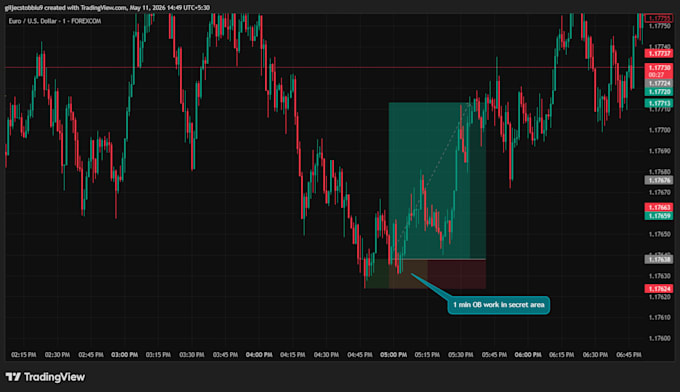Click the 04:00 PM time axis label
Viewport: 680px width, 392px height.
tap(259, 355)
